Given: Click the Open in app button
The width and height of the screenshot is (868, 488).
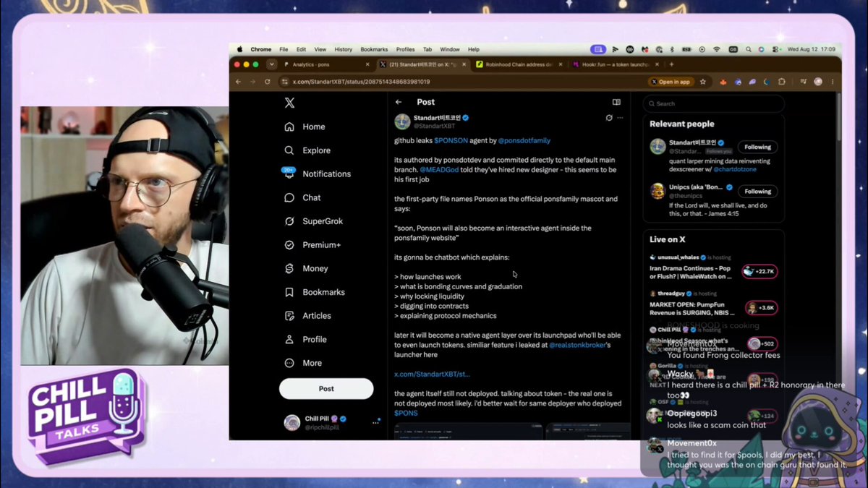Looking at the screenshot, I should click(x=671, y=82).
